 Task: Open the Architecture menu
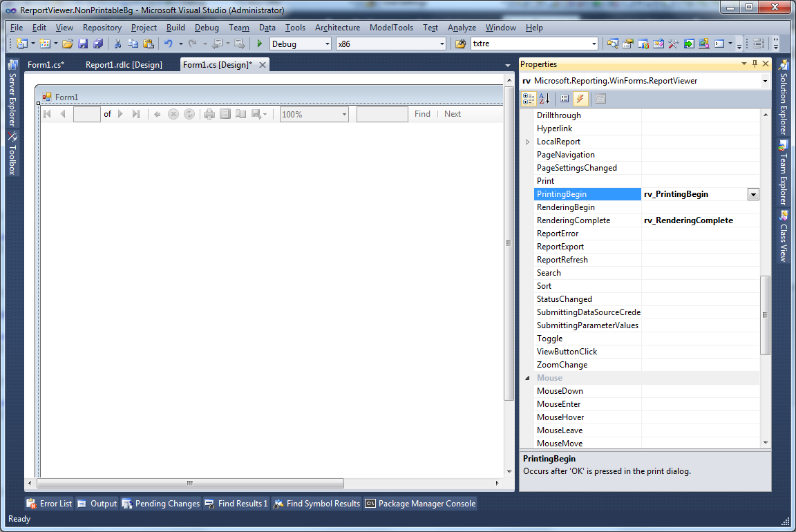tap(337, 28)
